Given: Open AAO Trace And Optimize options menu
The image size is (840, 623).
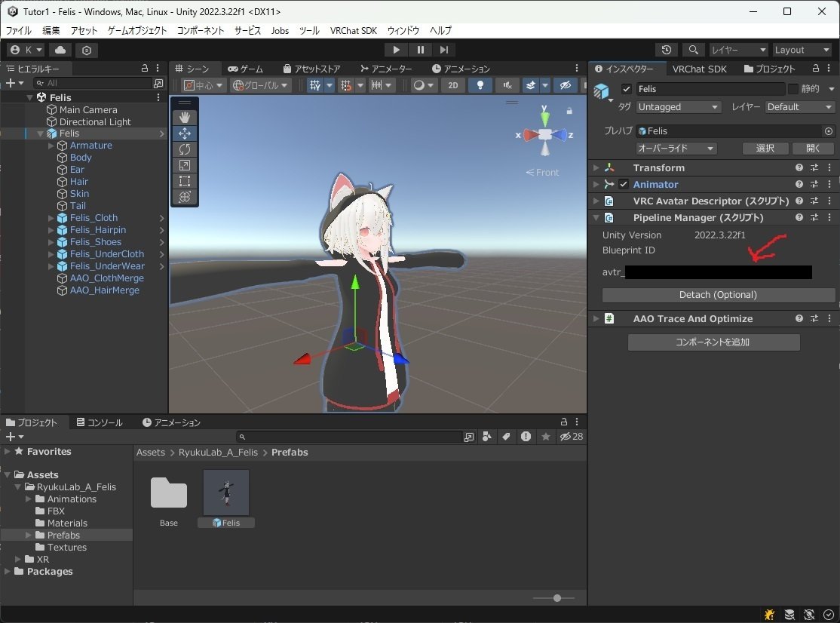Looking at the screenshot, I should coord(829,319).
